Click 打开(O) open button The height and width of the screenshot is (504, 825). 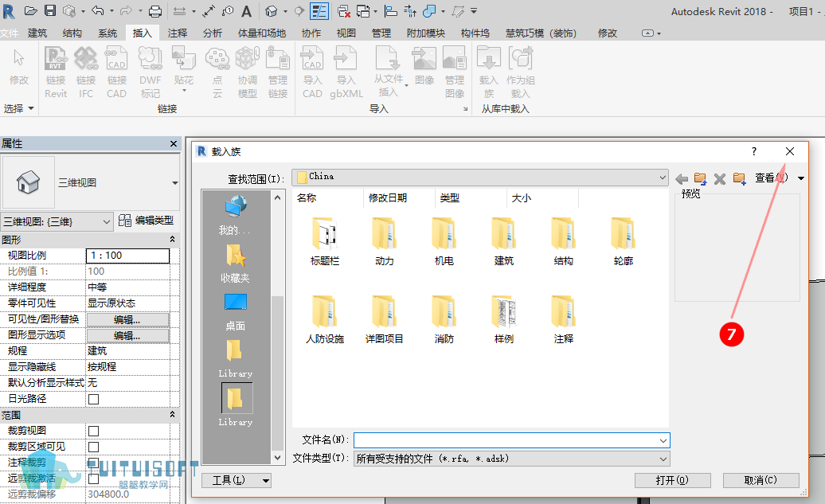click(x=672, y=480)
